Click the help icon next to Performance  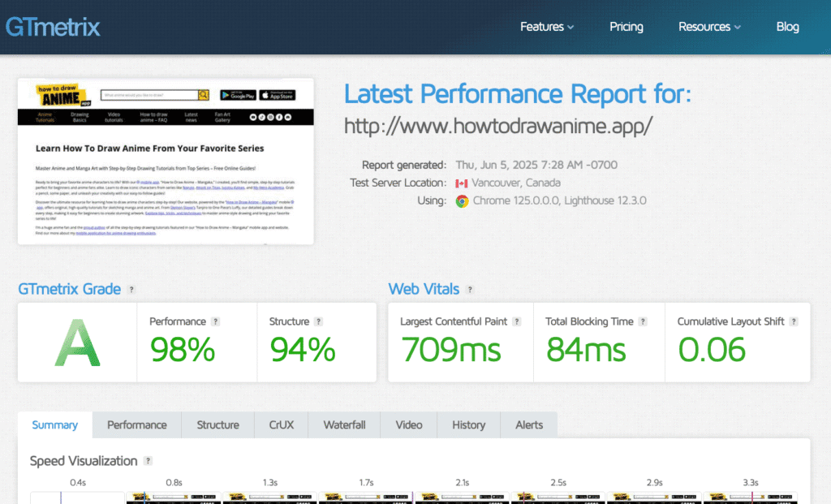[x=215, y=321]
